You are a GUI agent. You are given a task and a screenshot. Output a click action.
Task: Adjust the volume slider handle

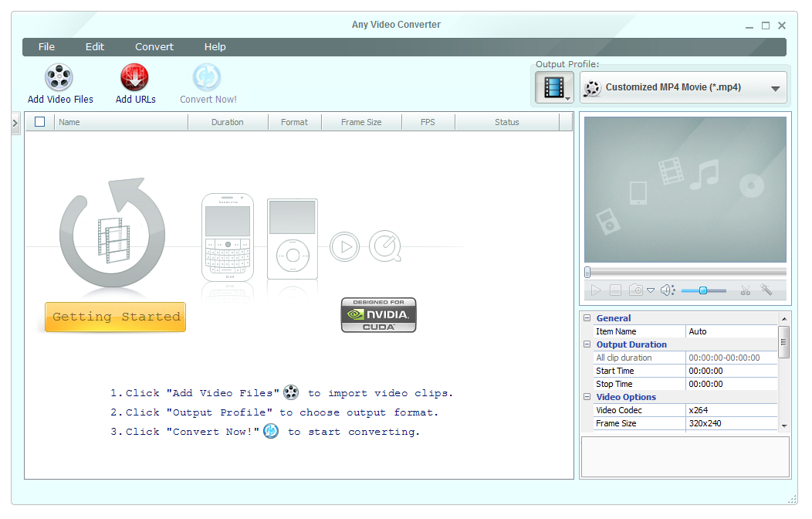702,290
